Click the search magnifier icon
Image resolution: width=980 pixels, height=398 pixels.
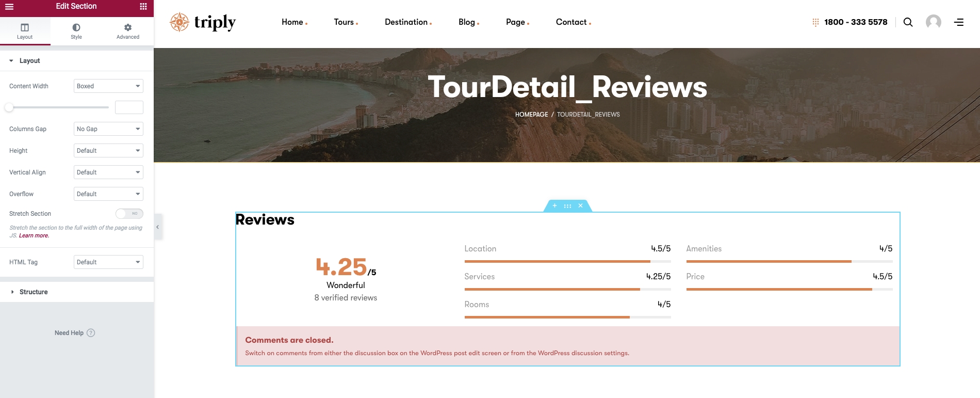coord(908,22)
